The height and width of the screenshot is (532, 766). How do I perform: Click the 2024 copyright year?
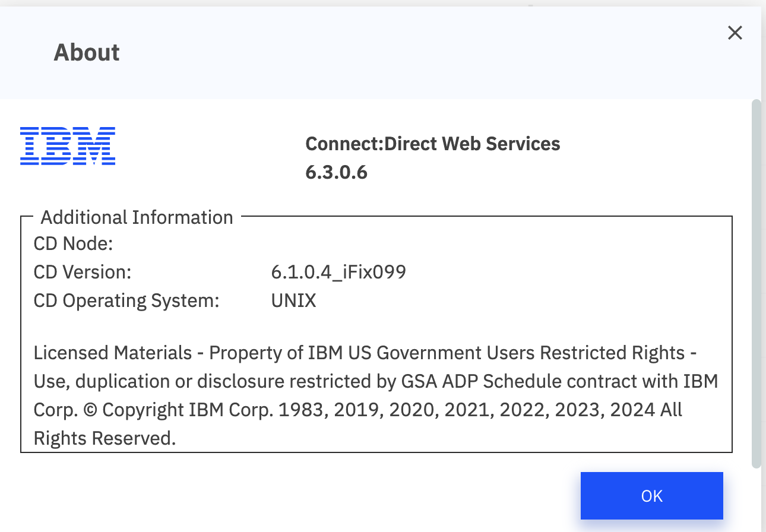632,410
